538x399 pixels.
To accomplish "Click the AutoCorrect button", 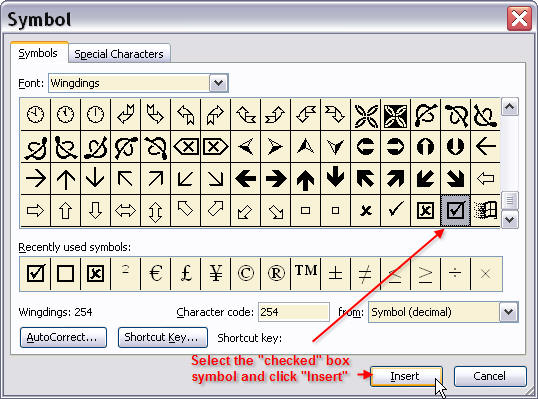I will tap(63, 337).
